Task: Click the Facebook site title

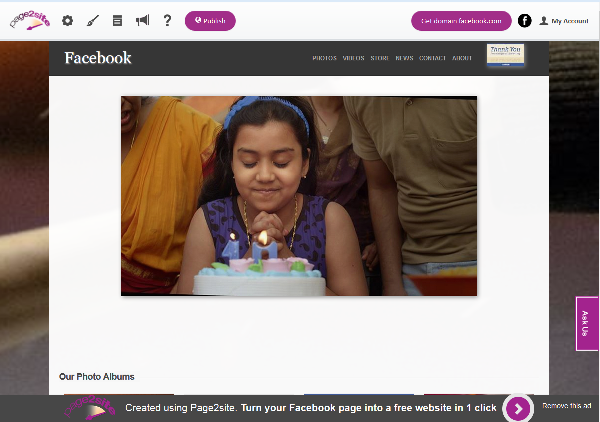Action: 98,58
